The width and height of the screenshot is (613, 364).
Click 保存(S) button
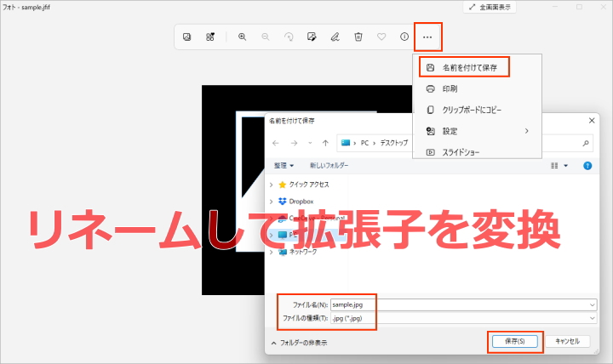tap(515, 341)
